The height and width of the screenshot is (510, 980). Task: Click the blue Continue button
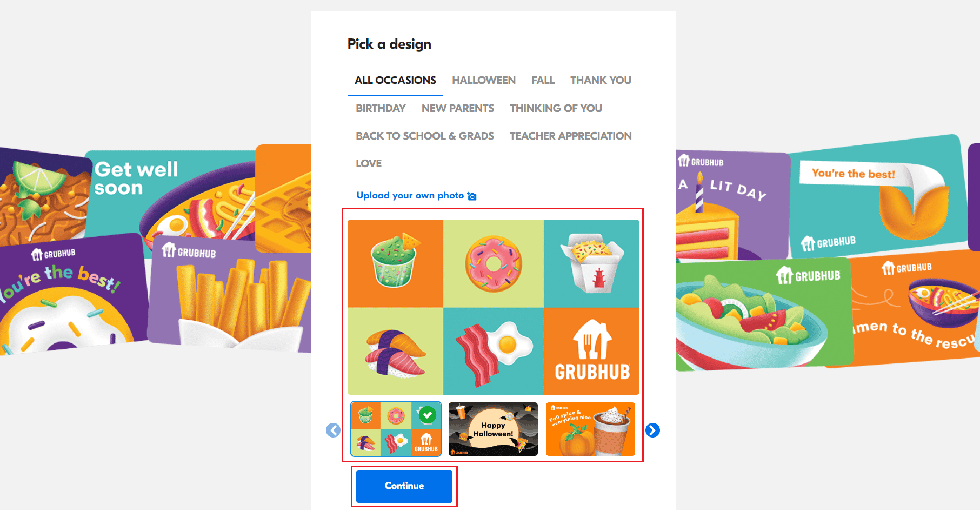click(404, 486)
